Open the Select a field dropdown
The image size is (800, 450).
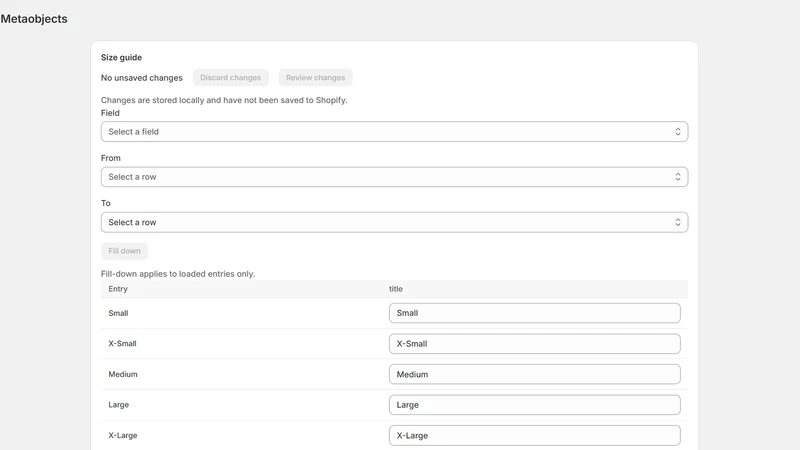[x=394, y=132]
